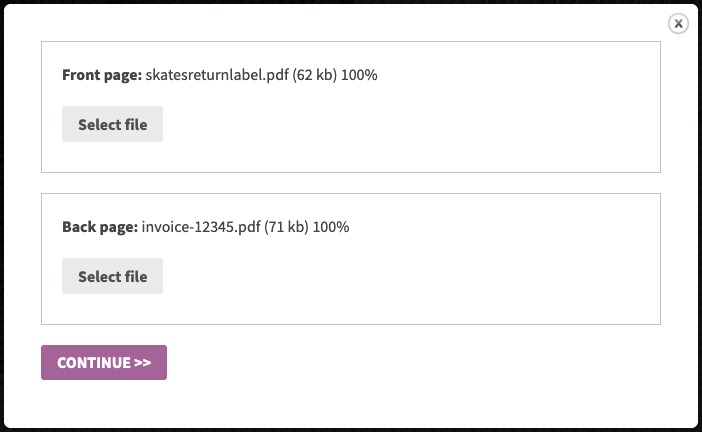Click the (62 kb) file size text

[x=315, y=75]
